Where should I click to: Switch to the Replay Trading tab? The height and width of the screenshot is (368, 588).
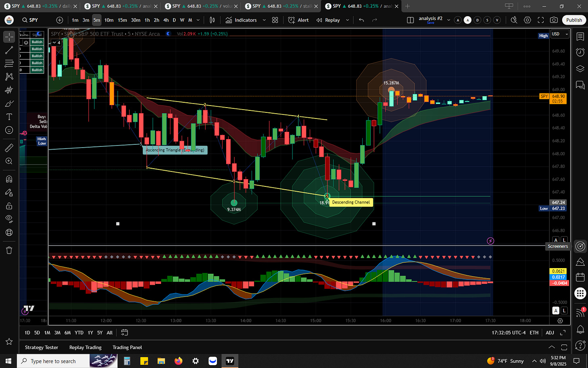85,347
